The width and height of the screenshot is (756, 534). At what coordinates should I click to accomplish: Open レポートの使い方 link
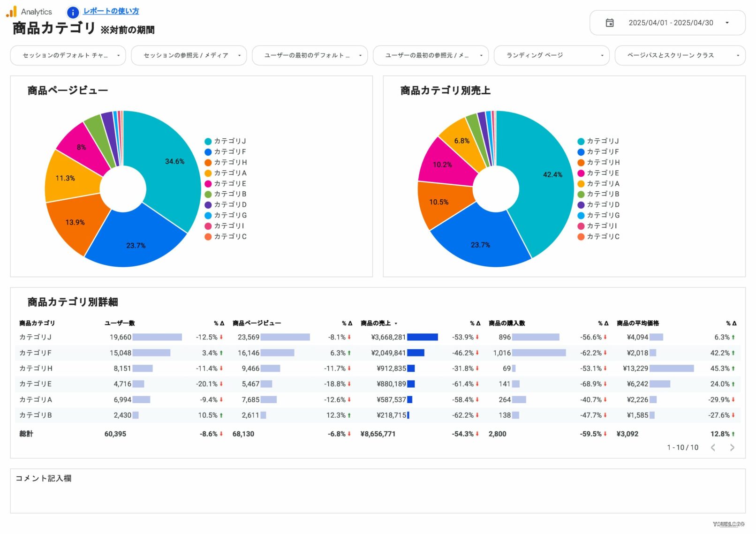tap(111, 11)
